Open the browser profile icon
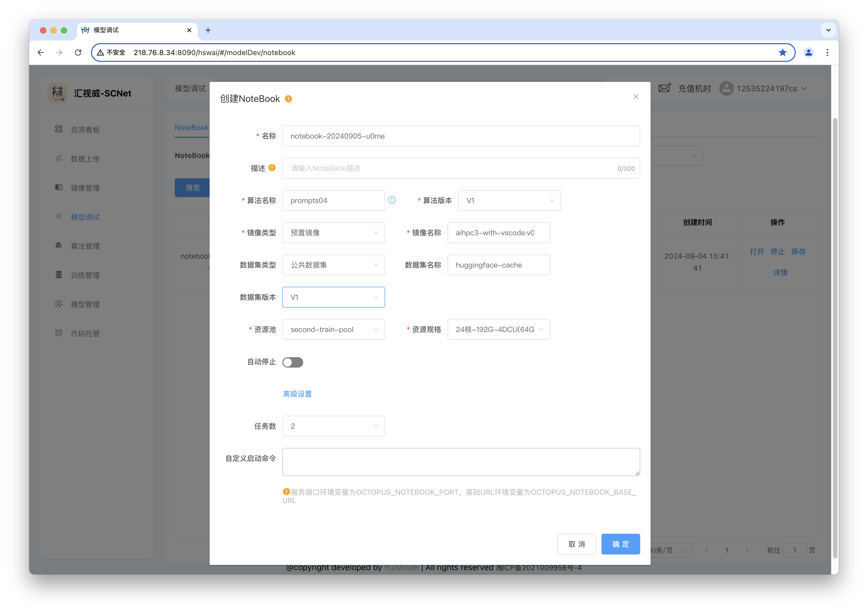The image size is (868, 613). click(808, 53)
